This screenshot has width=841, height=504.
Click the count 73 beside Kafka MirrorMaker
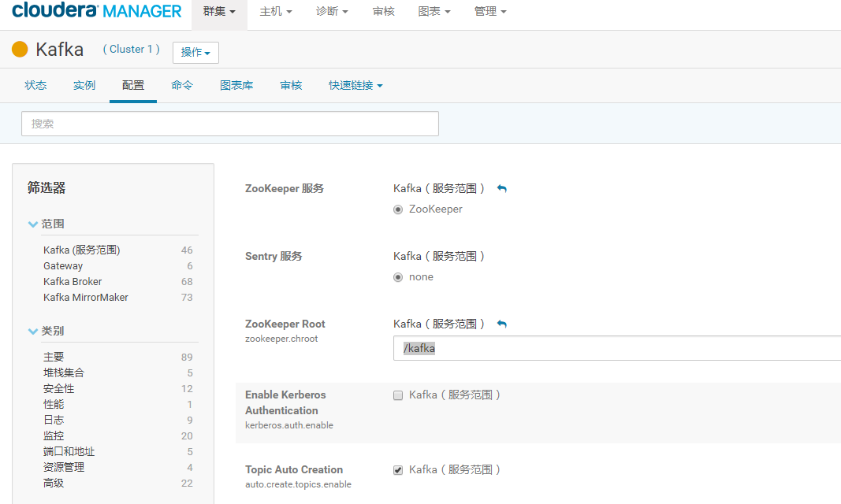(187, 297)
